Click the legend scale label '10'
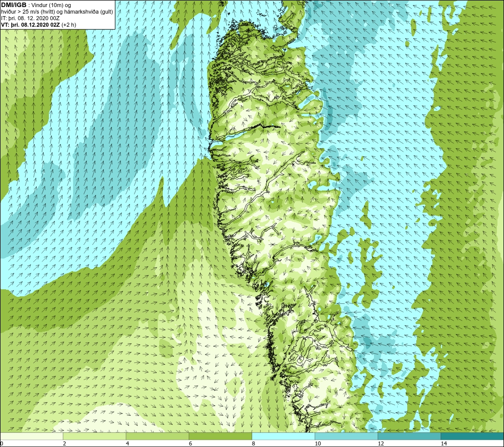 318,444
